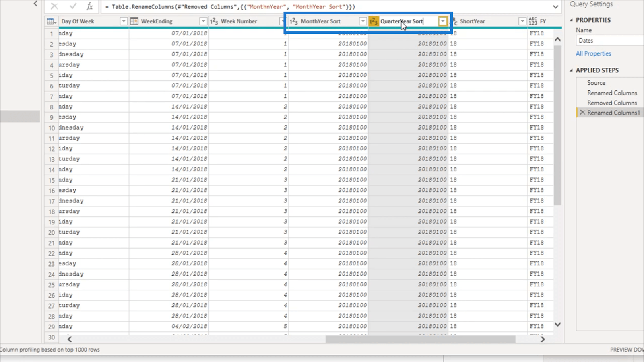Image resolution: width=644 pixels, height=362 pixels.
Task: Click the query Name field with Dates
Action: pyautogui.click(x=610, y=40)
